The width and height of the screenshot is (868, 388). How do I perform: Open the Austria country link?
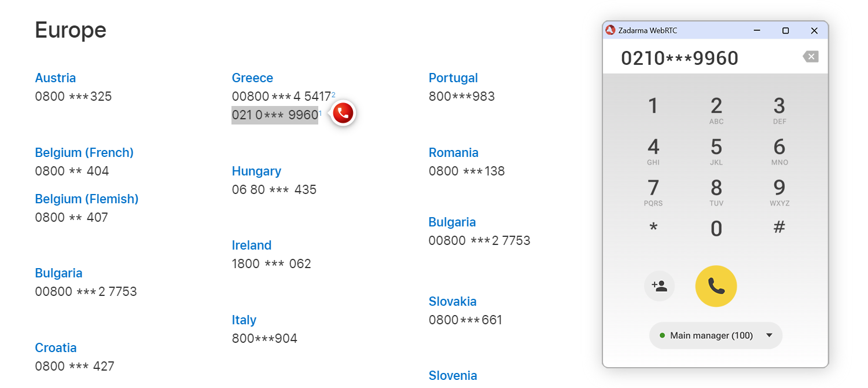tap(56, 78)
